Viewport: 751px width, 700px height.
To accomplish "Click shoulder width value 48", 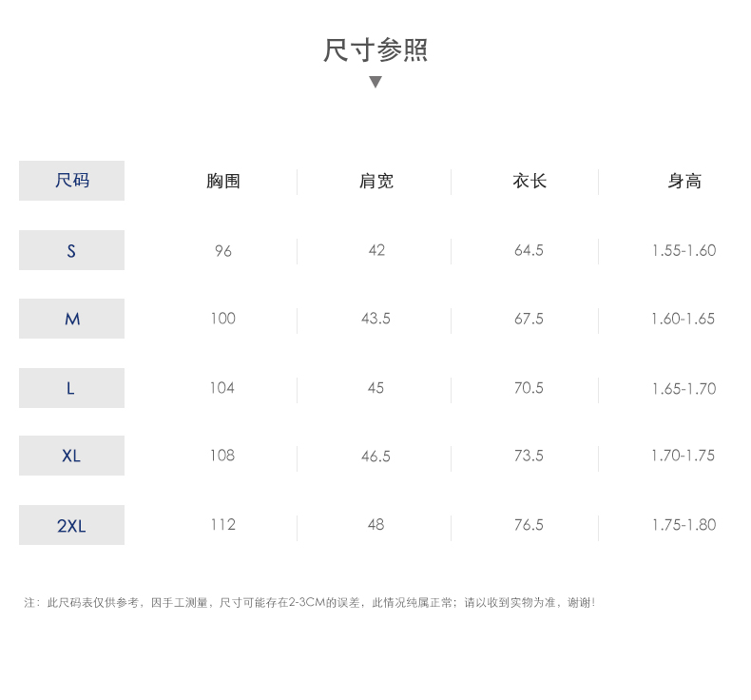I will [x=375, y=525].
